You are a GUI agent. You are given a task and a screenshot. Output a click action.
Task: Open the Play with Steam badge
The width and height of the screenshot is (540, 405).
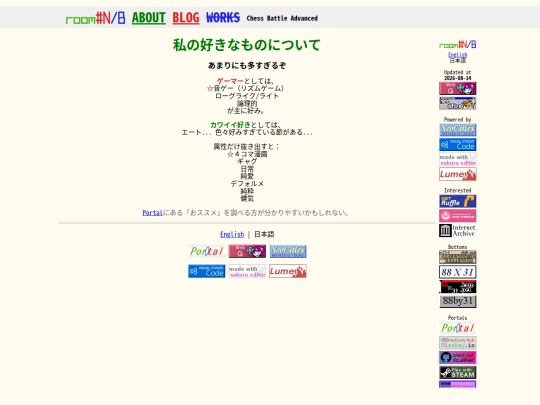pyautogui.click(x=457, y=372)
